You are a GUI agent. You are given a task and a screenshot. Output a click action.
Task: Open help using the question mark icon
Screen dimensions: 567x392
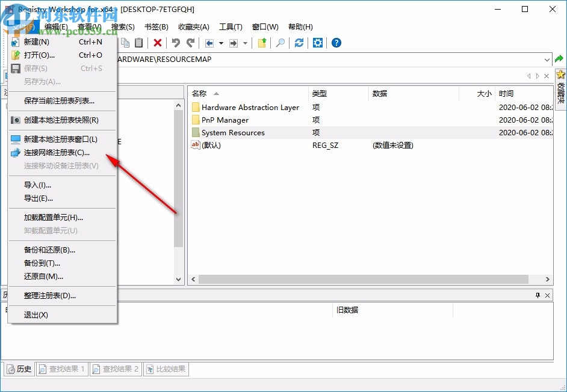click(x=336, y=43)
